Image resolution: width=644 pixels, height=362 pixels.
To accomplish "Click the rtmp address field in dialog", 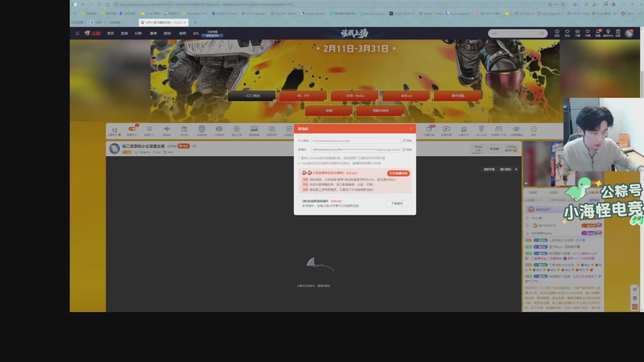I will pyautogui.click(x=356, y=140).
